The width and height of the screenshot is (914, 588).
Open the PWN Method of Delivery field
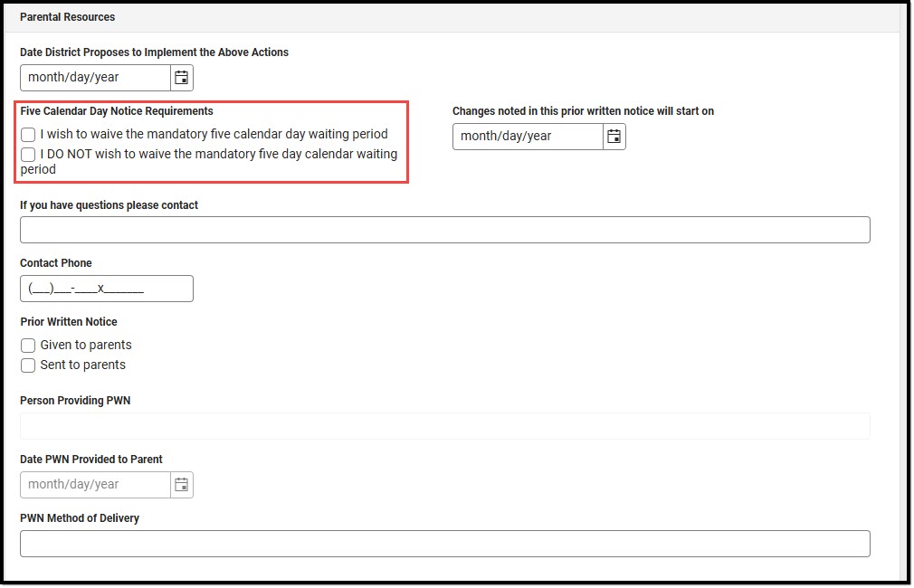click(x=444, y=544)
